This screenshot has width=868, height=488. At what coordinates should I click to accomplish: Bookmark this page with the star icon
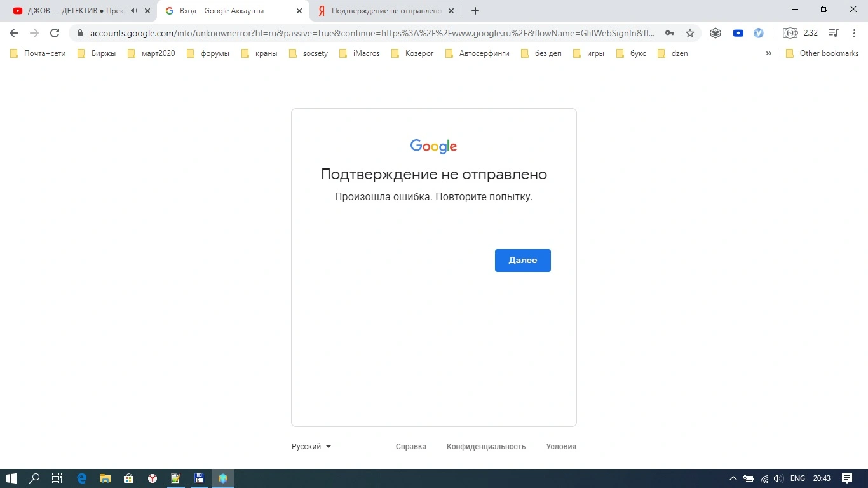(689, 33)
